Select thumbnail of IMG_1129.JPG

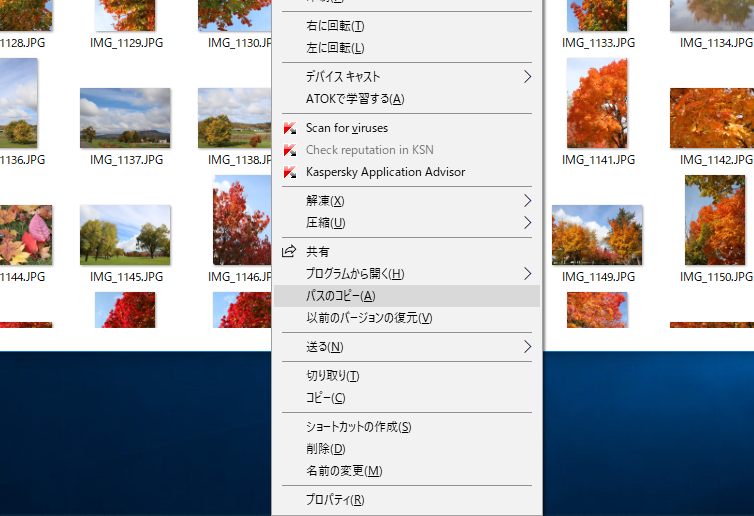pos(125,15)
